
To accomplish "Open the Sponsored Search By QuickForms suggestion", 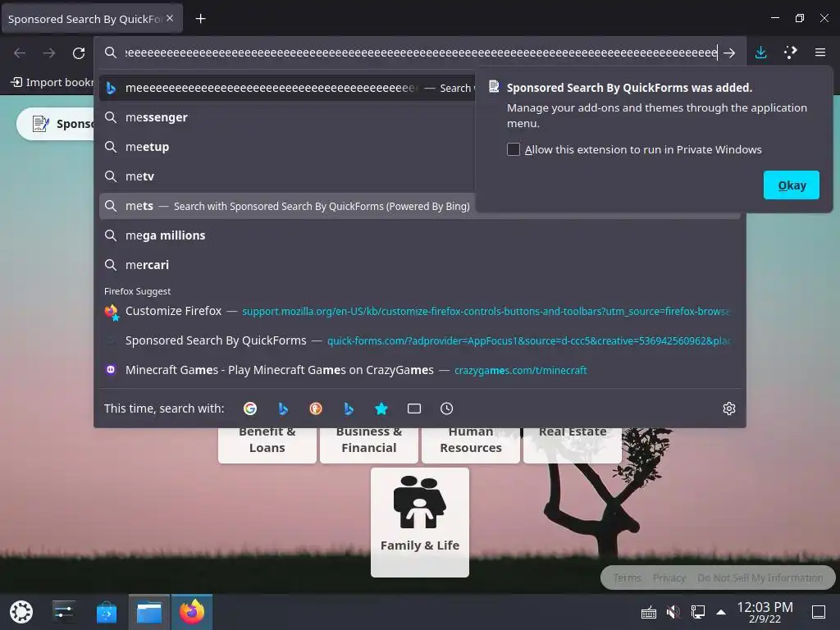I will (x=419, y=340).
